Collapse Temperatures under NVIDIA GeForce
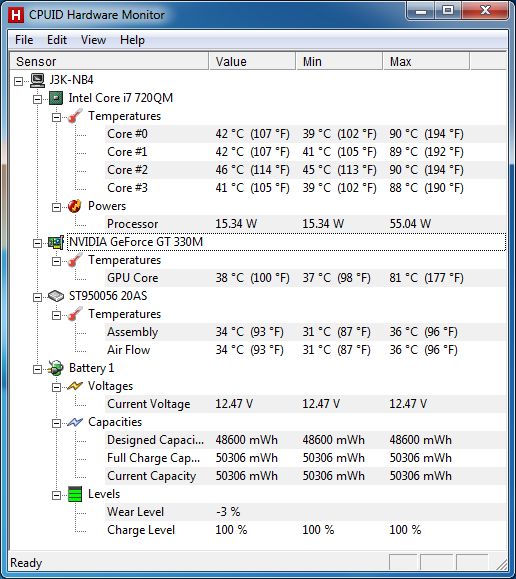 (56, 261)
